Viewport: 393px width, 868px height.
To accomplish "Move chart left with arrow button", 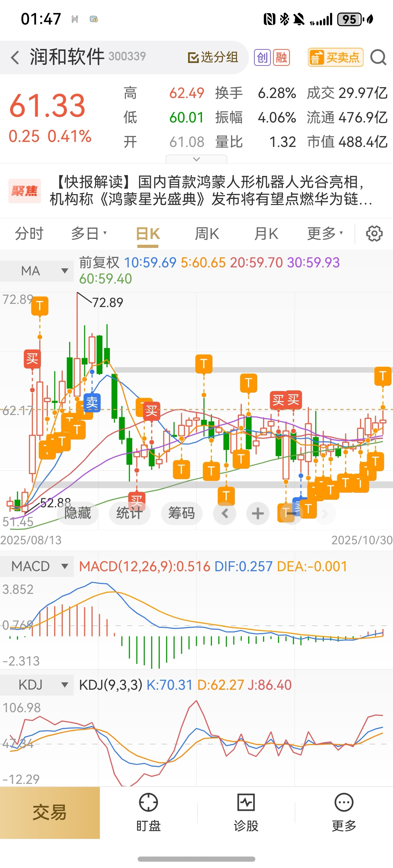I will pos(225,513).
